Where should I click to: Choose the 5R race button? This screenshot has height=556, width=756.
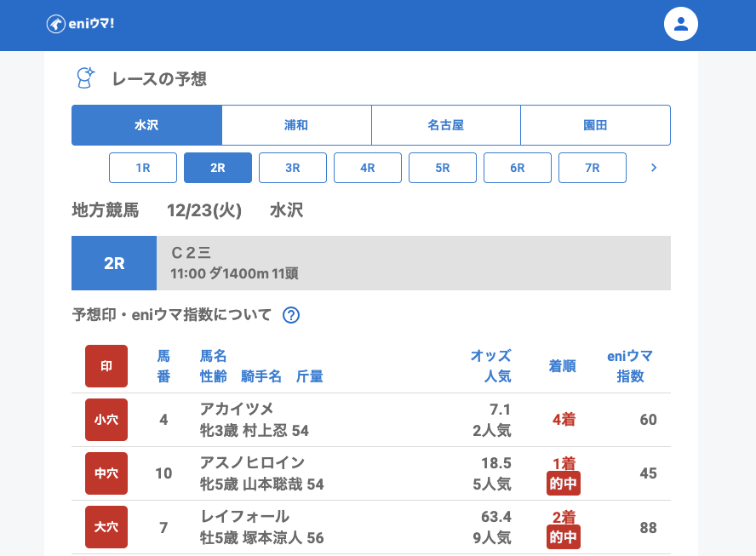(443, 168)
